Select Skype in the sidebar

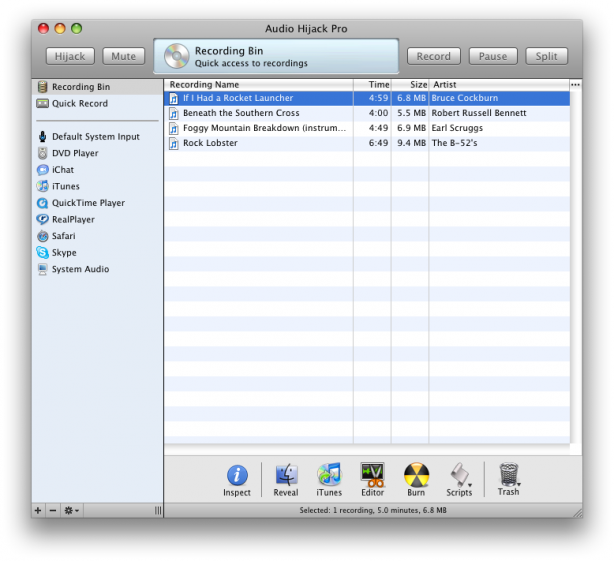(x=97, y=253)
